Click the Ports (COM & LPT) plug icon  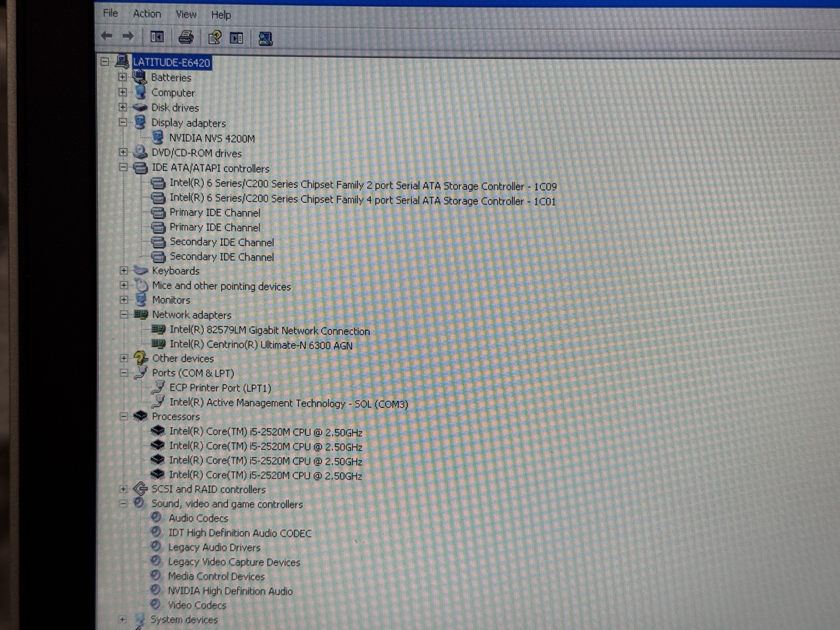pos(141,373)
